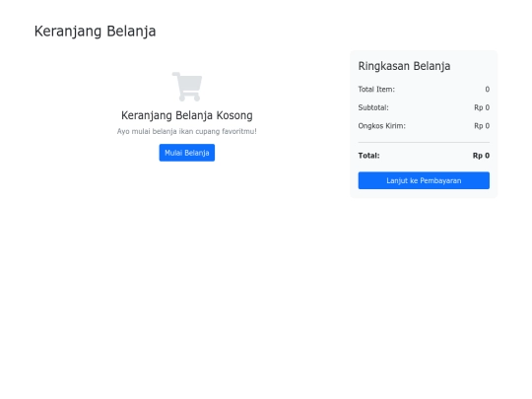
Task: Click the Subtotal value Rp 0
Action: (x=482, y=107)
